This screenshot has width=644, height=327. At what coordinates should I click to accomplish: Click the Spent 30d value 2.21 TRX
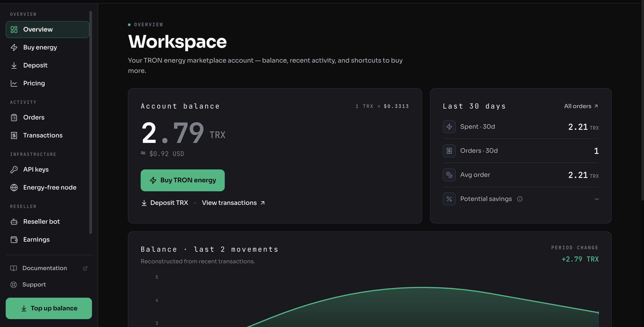583,127
